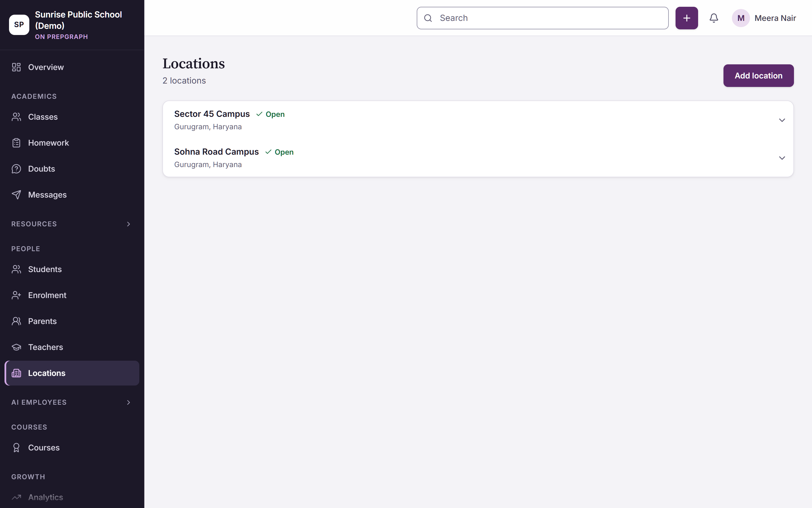Click the Analytics trend arrow icon
This screenshot has height=508, width=812.
(16, 497)
